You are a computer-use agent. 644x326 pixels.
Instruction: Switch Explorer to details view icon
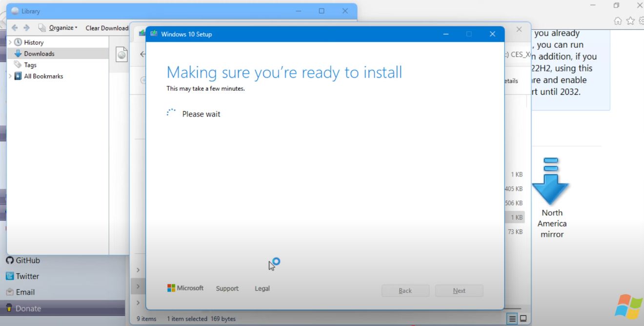[512, 319]
